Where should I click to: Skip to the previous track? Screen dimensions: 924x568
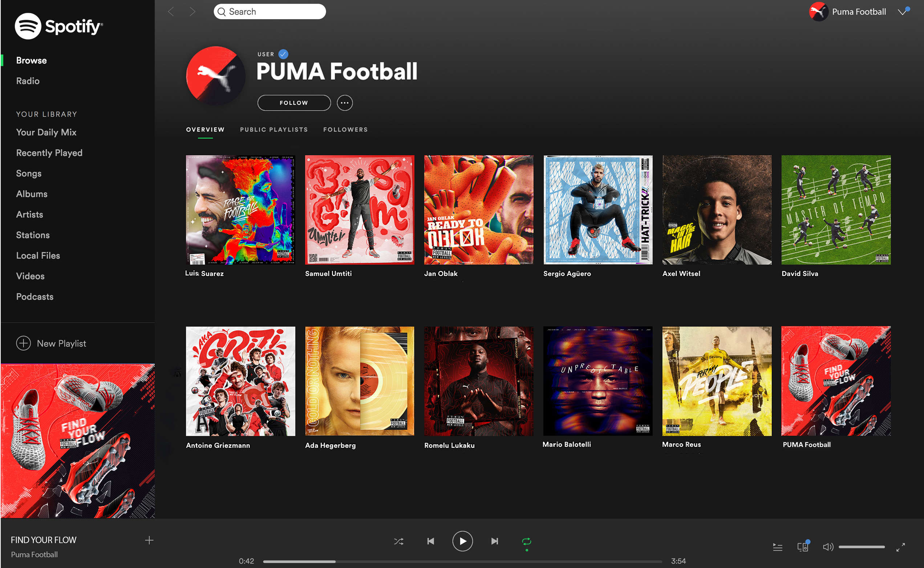(431, 541)
